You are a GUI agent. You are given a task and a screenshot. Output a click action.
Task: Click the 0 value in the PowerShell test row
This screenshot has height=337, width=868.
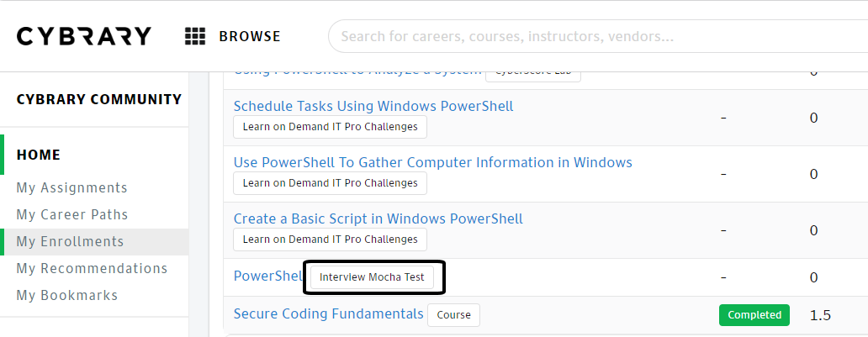point(814,277)
